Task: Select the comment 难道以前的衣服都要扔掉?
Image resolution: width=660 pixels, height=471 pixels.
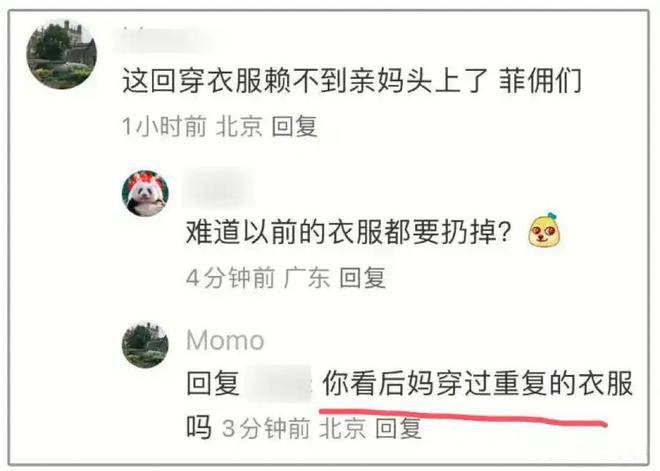Action: coord(349,232)
